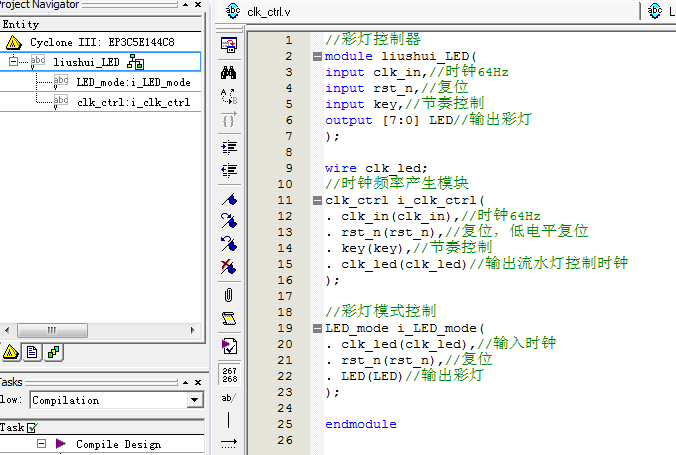Click the Find binoculars icon
The width and height of the screenshot is (676, 455).
(229, 72)
